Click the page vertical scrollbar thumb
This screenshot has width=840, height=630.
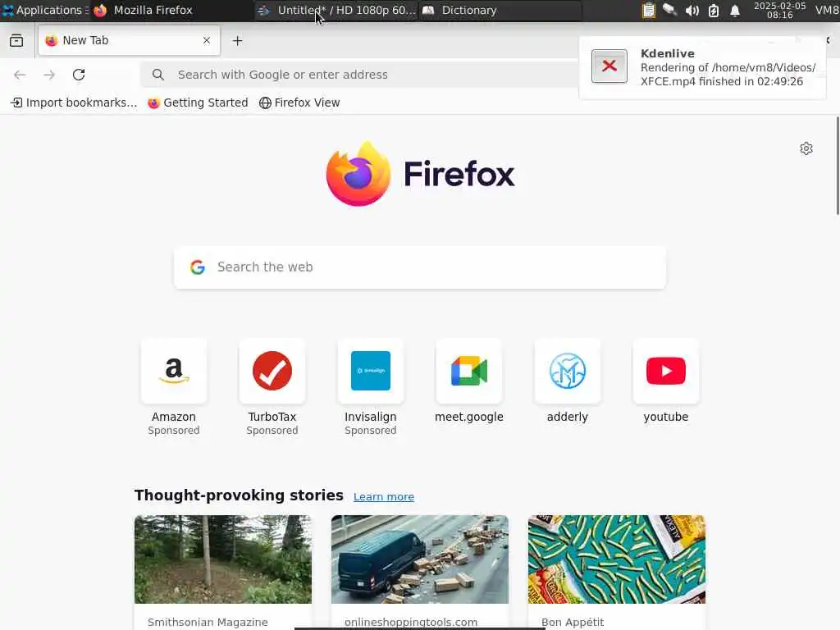point(838,166)
